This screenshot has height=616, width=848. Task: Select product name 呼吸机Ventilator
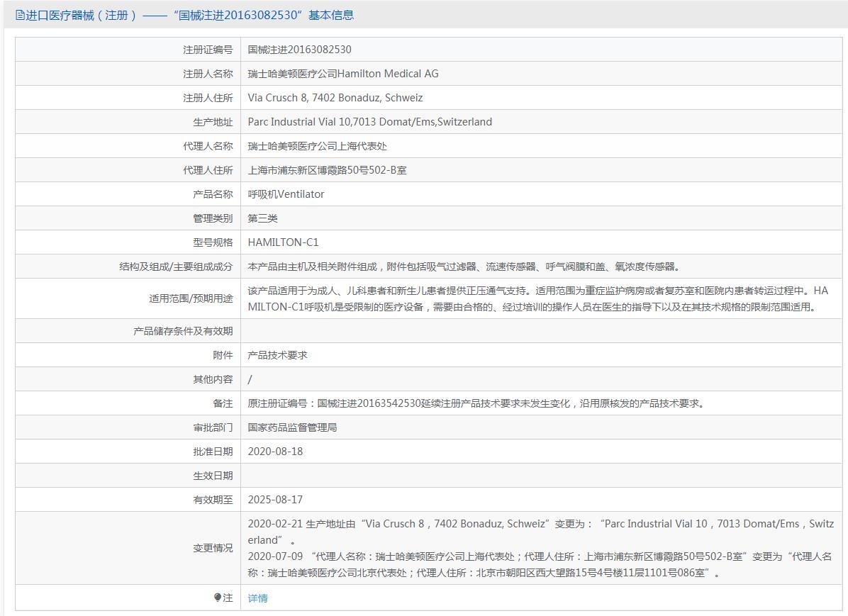coord(286,194)
